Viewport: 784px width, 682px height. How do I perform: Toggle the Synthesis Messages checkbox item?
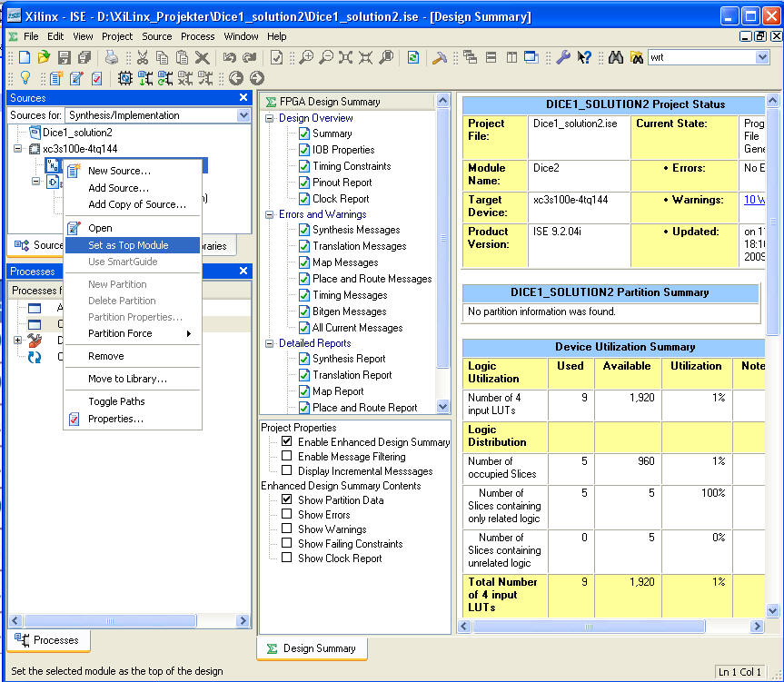click(304, 230)
